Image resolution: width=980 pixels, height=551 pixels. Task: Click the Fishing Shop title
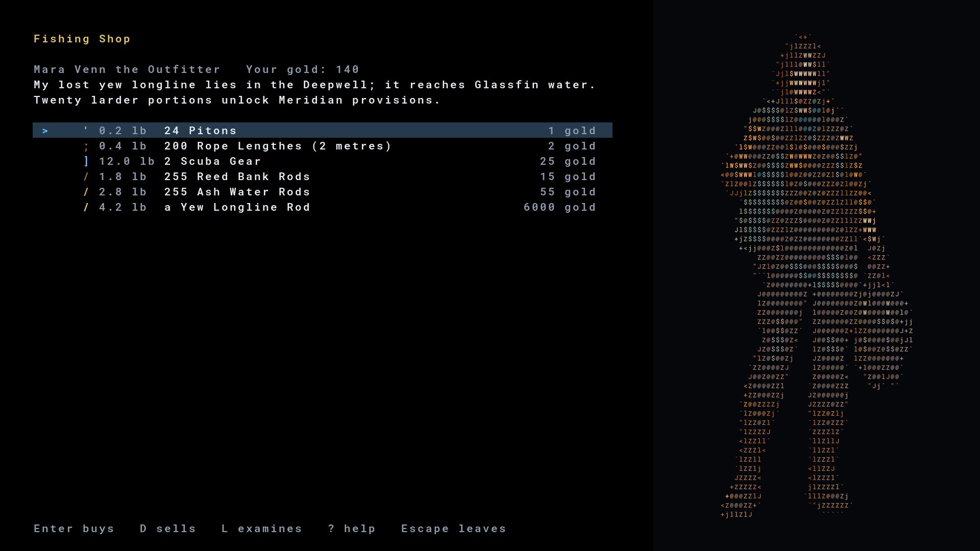point(82,39)
